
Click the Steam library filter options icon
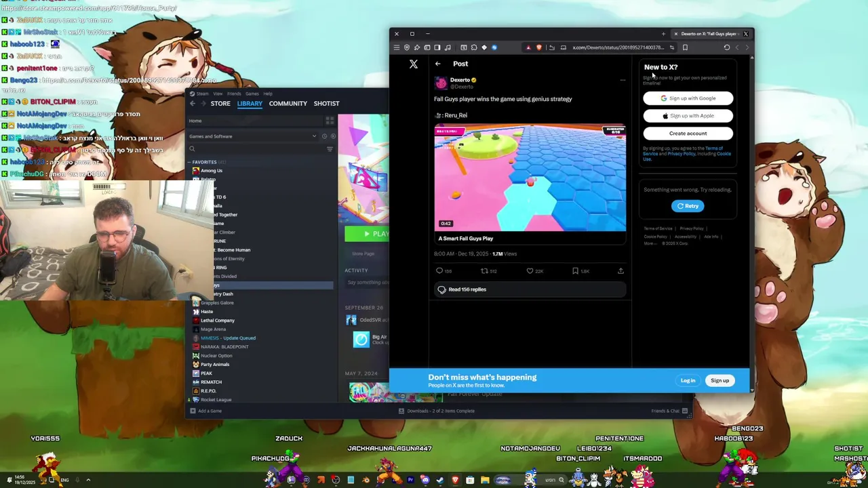pos(330,149)
